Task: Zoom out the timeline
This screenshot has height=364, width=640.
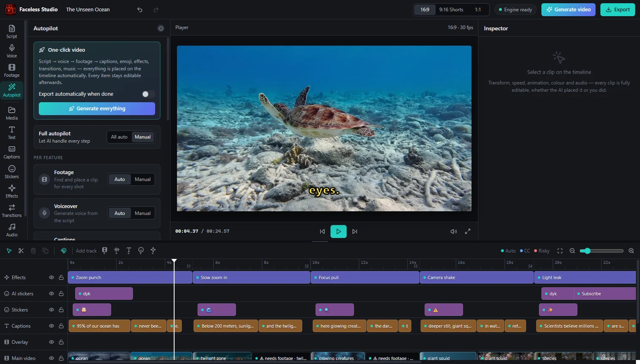Action: [572, 251]
